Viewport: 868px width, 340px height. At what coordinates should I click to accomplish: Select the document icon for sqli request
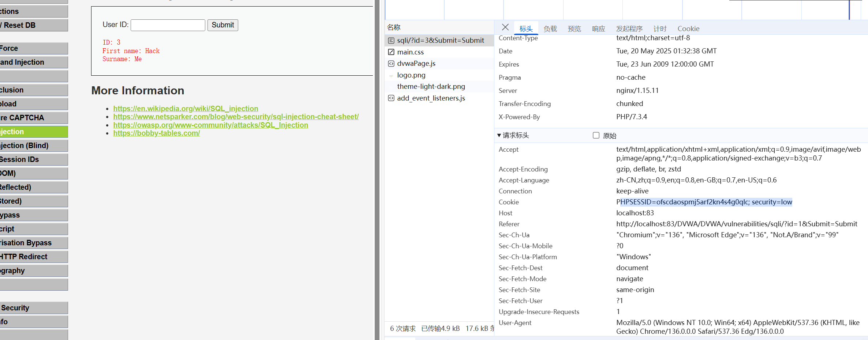(391, 41)
